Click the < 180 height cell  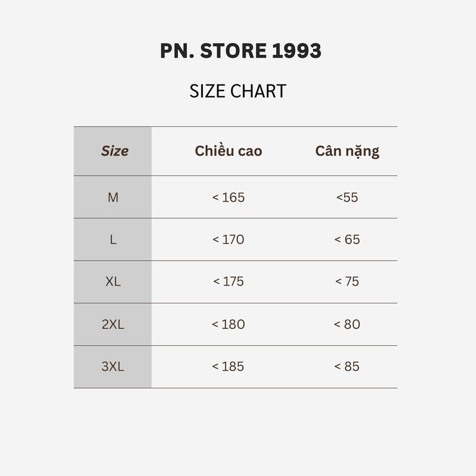[x=228, y=324]
